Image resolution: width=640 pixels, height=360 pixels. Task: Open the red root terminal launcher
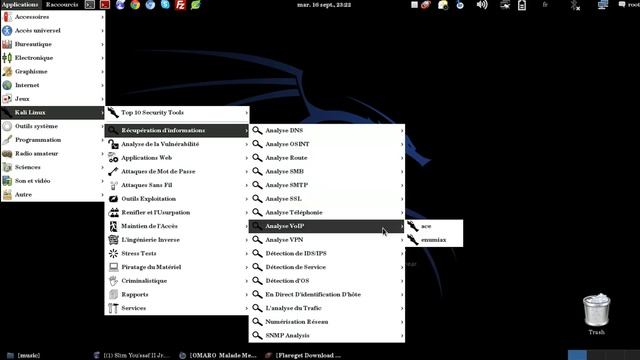click(x=105, y=5)
